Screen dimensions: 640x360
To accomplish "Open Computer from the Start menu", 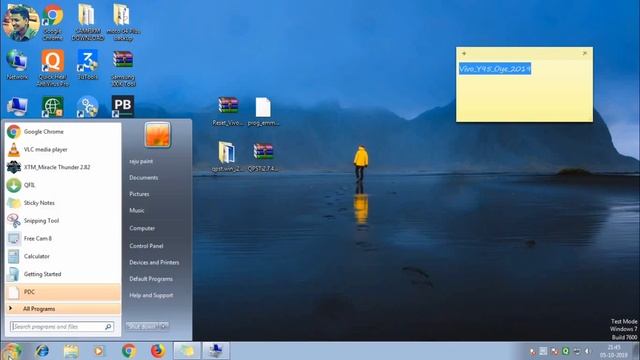I will (x=142, y=228).
